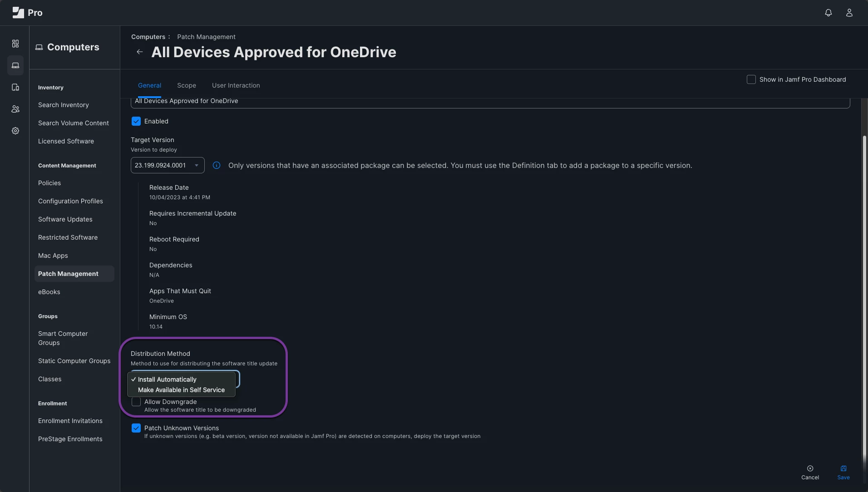The image size is (868, 492).
Task: Go back with the arrow beside title
Action: (x=140, y=52)
